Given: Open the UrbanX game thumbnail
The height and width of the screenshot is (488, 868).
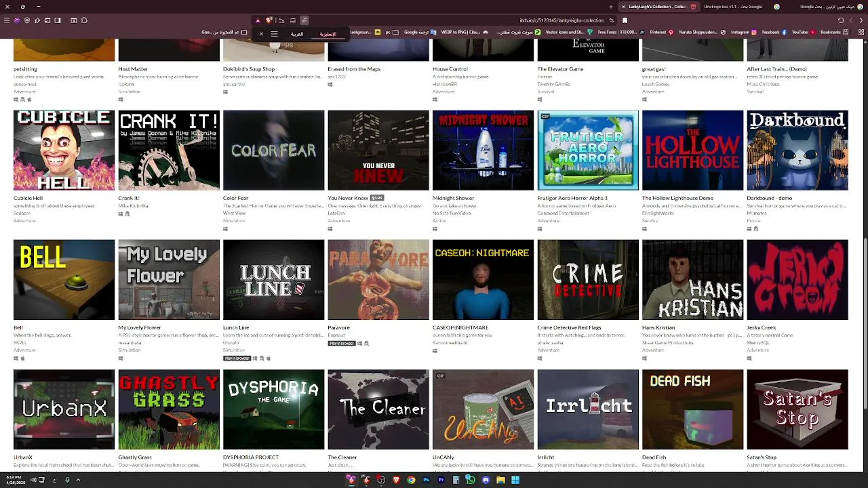Looking at the screenshot, I should 64,409.
